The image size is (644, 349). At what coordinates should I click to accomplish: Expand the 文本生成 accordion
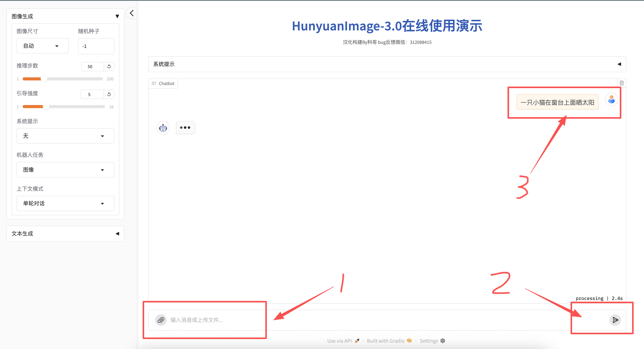pyautogui.click(x=65, y=234)
